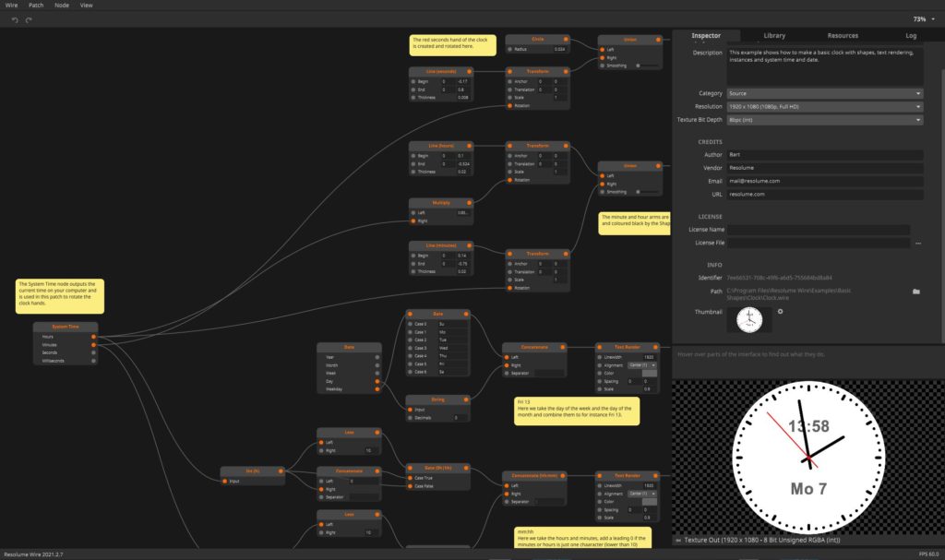
Task: Click the Redo arrow in the toolbar
Action: pos(29,20)
